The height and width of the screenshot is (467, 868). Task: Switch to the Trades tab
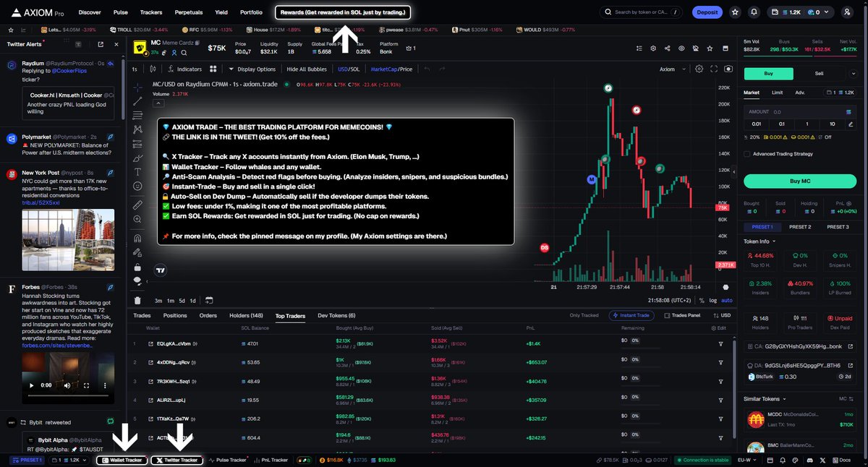142,316
